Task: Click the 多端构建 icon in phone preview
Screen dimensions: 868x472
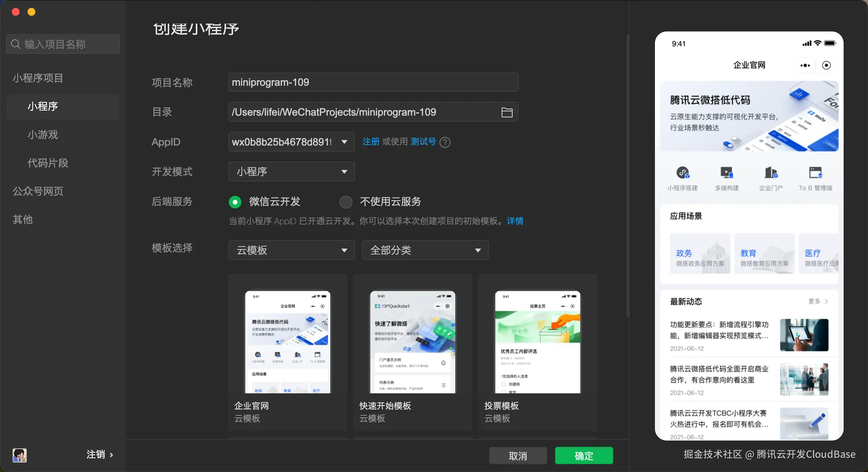Action: [726, 173]
